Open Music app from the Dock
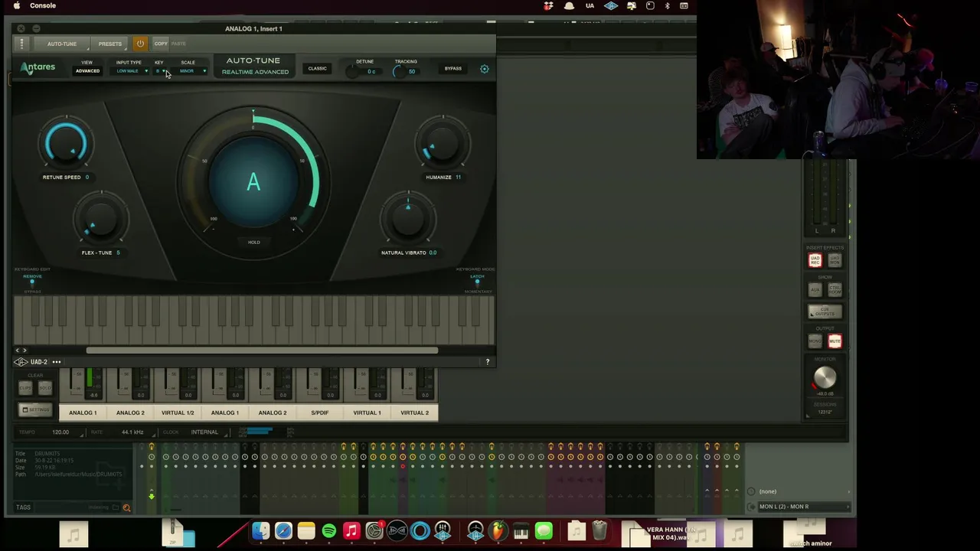Viewport: 980px width, 551px height. click(351, 530)
